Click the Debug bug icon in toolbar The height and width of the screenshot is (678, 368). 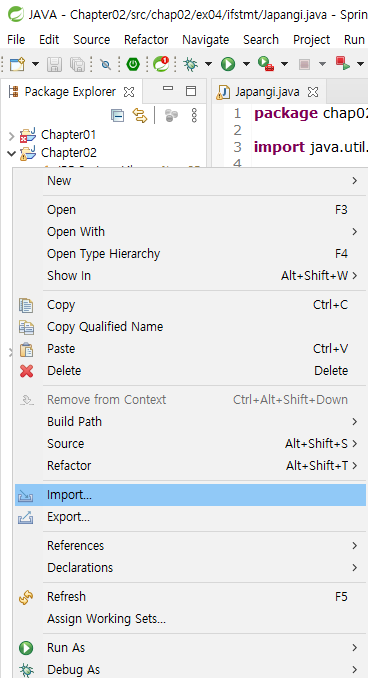click(x=190, y=64)
